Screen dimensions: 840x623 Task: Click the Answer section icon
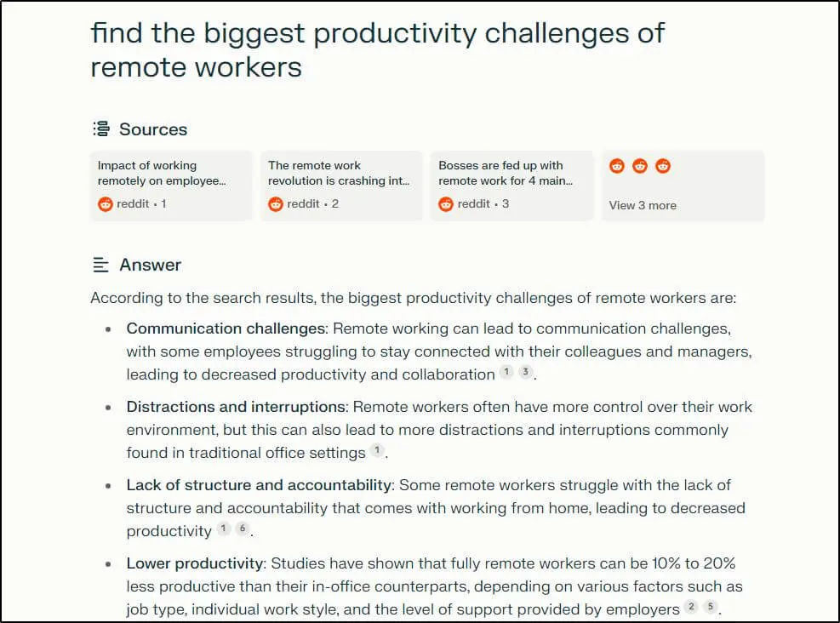[101, 265]
